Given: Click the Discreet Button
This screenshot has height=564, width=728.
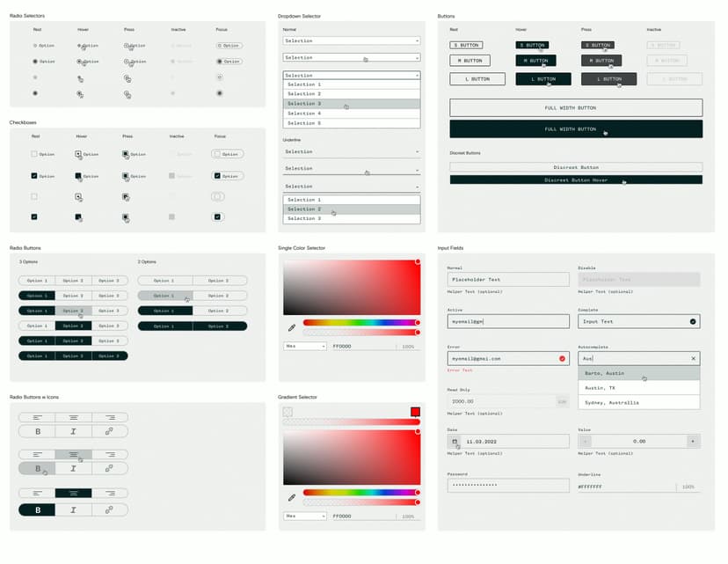Looking at the screenshot, I should 576,167.
